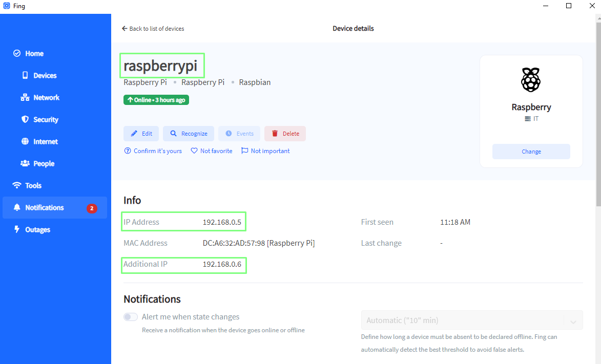Click the back arrow icon
The height and width of the screenshot is (364, 601).
125,28
